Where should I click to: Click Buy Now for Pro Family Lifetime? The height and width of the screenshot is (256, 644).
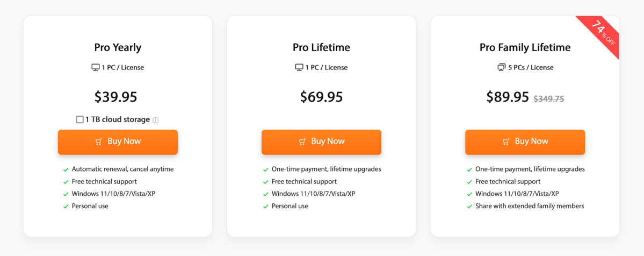[x=525, y=142]
